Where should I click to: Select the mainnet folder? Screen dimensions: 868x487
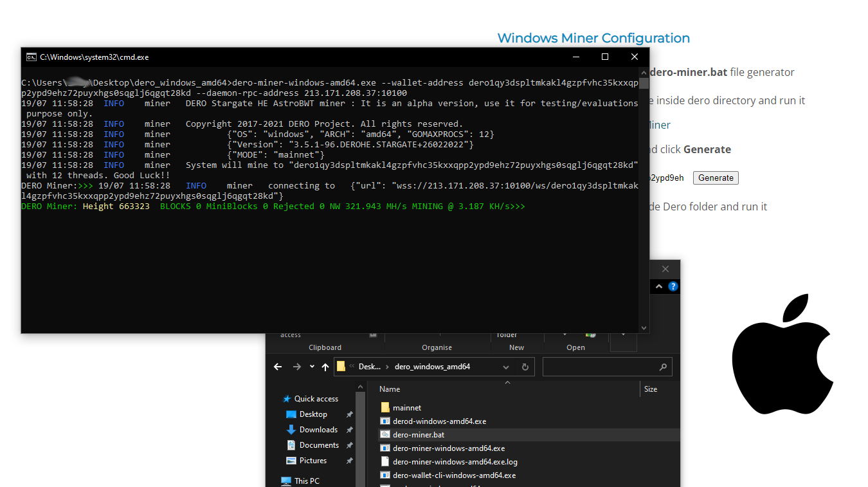tap(407, 408)
